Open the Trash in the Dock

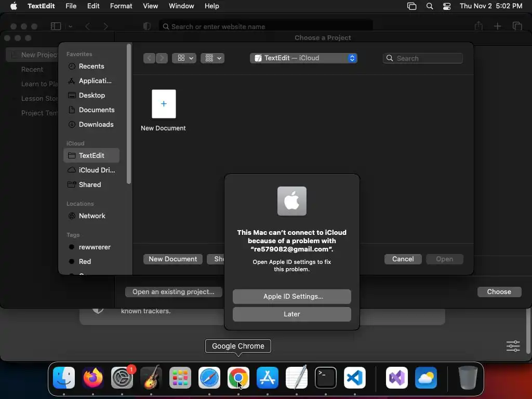(x=468, y=378)
